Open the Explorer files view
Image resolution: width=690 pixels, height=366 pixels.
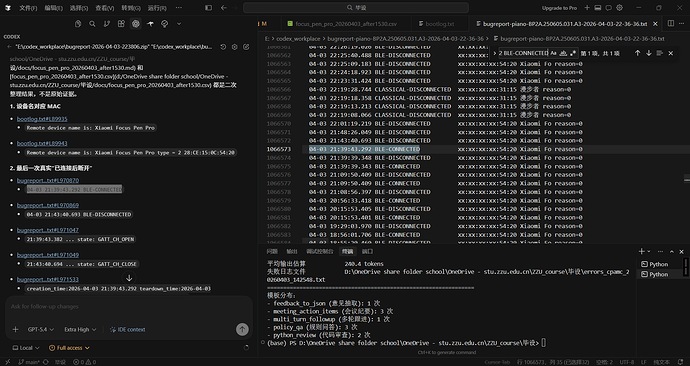tap(78, 24)
